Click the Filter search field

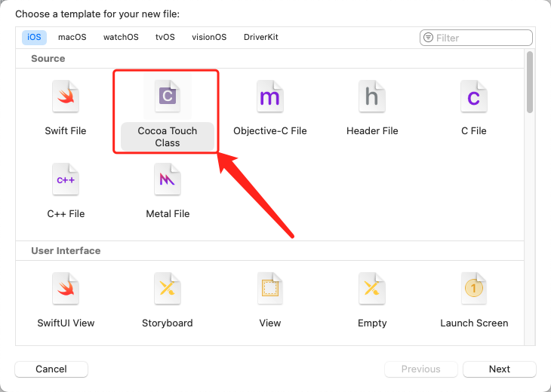482,38
